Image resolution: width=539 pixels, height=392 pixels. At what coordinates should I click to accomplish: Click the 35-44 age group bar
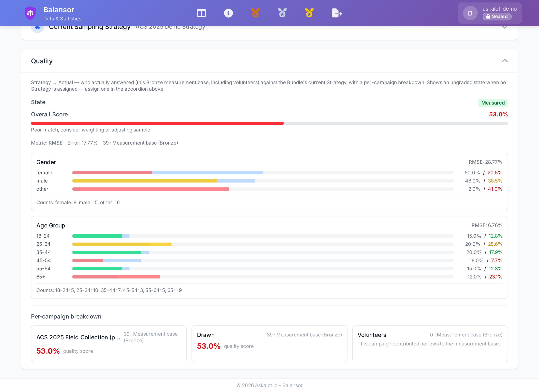263,253
